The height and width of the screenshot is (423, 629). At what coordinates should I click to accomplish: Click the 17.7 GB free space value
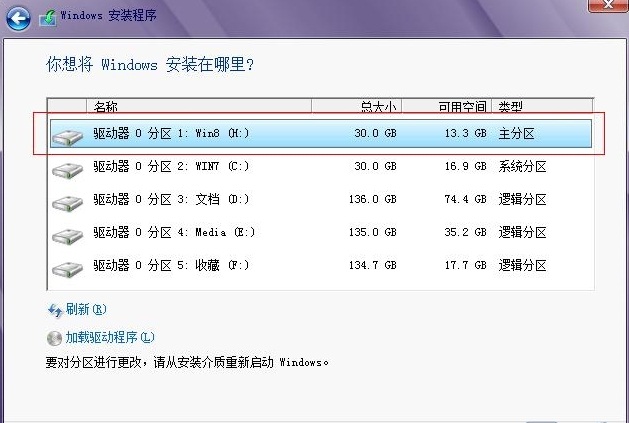pos(465,265)
